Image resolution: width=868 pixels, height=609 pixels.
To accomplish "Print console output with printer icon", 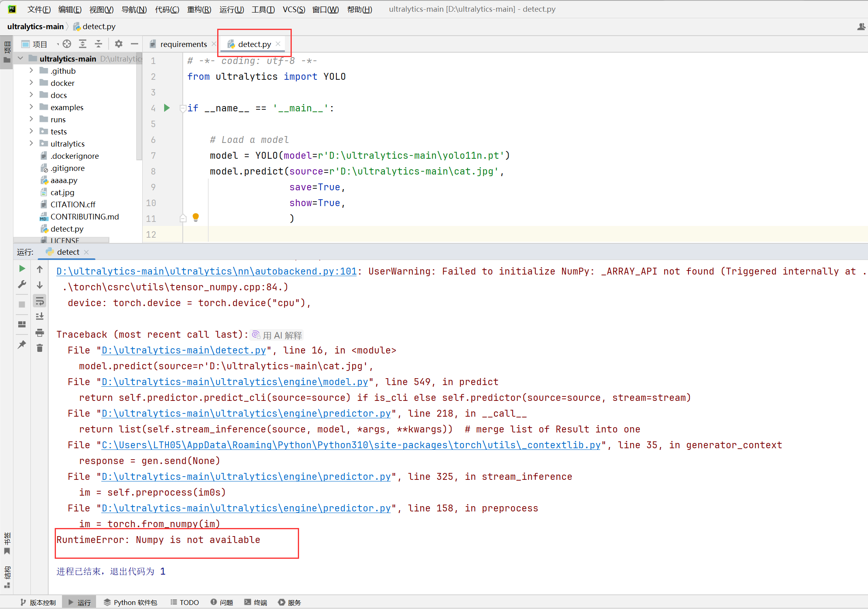I will (x=39, y=333).
